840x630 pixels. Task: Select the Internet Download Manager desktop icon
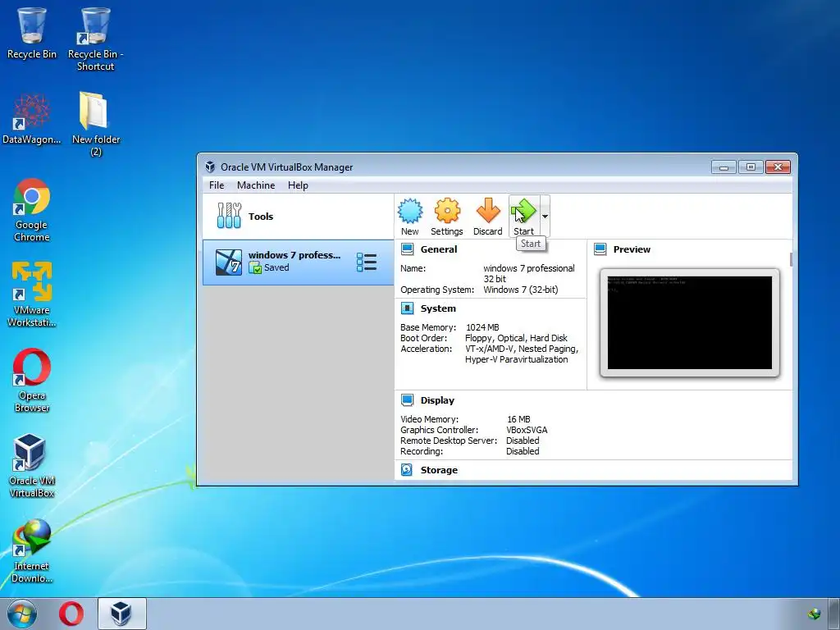32,550
